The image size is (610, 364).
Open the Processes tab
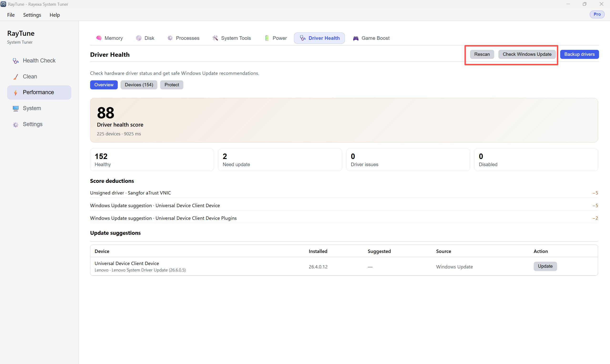(x=184, y=38)
